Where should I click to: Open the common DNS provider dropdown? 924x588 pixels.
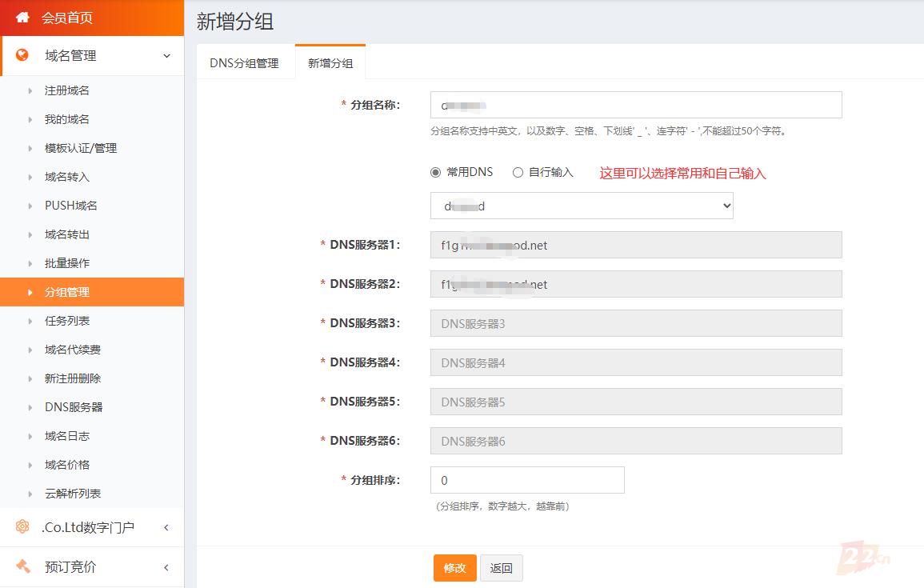[x=582, y=206]
